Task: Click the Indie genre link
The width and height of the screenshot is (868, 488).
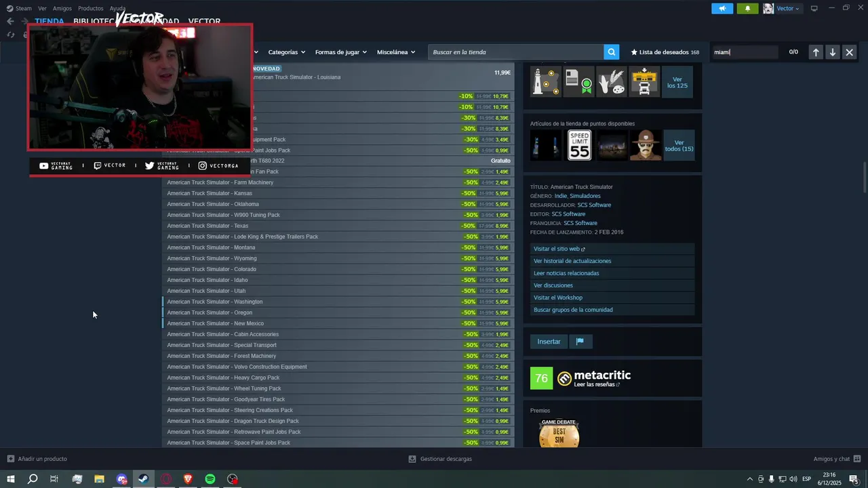Action: pos(560,196)
